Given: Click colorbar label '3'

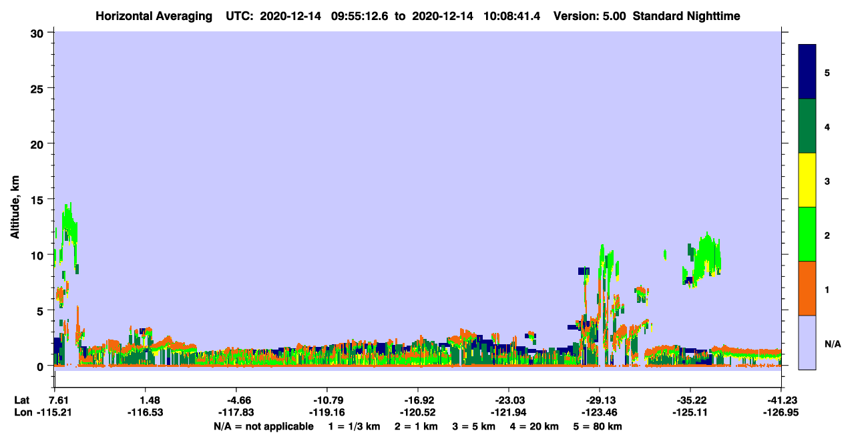Looking at the screenshot, I should click(x=827, y=181).
